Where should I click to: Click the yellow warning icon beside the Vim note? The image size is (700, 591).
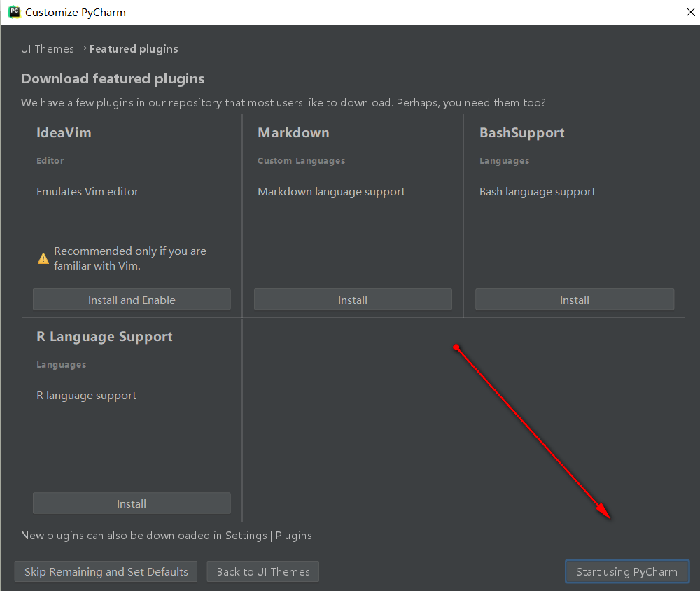(43, 258)
